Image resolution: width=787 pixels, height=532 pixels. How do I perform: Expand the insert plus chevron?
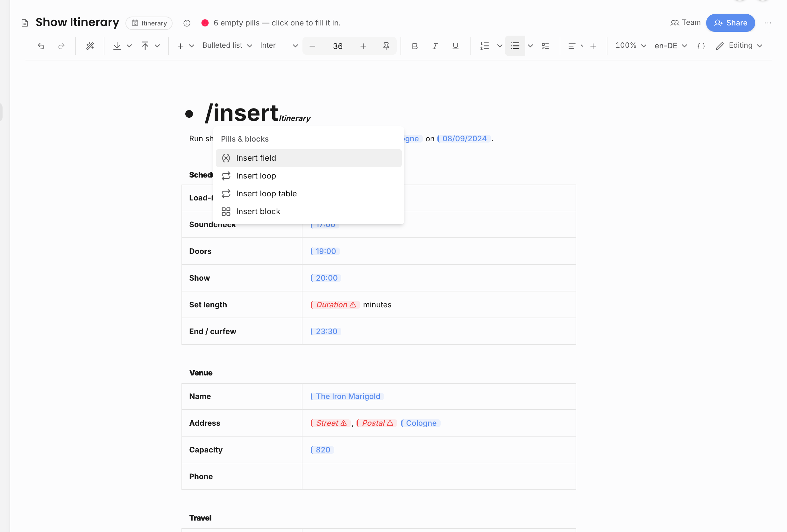(192, 46)
